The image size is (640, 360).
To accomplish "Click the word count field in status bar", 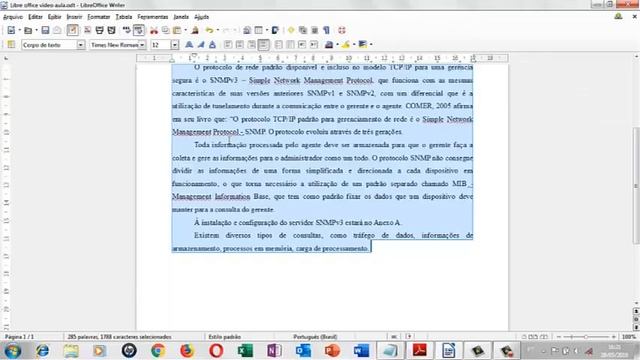I will [119, 337].
